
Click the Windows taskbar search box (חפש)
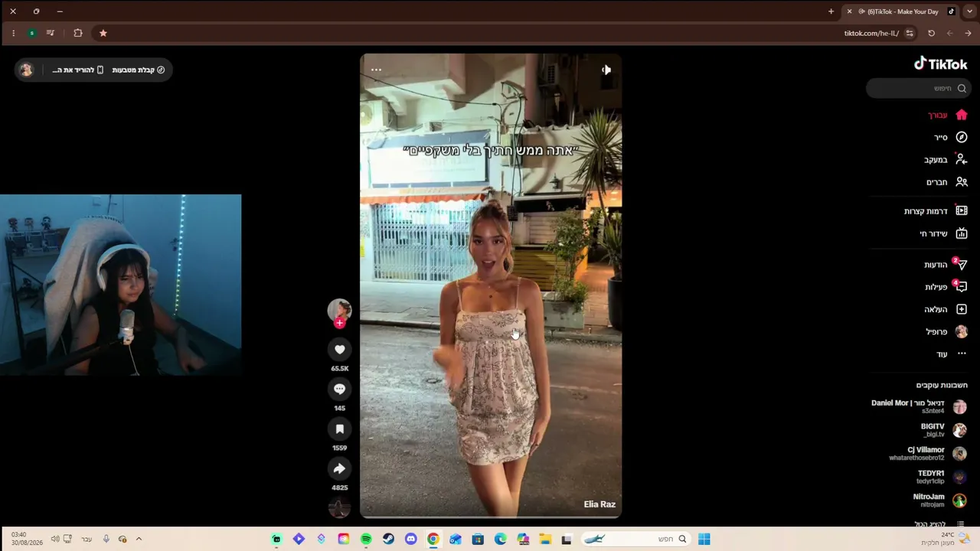pyautogui.click(x=635, y=539)
